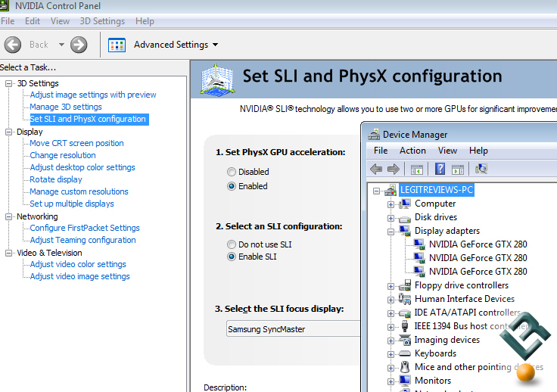
Task: Click the Show/Hide Action Pane icon
Action: (458, 169)
